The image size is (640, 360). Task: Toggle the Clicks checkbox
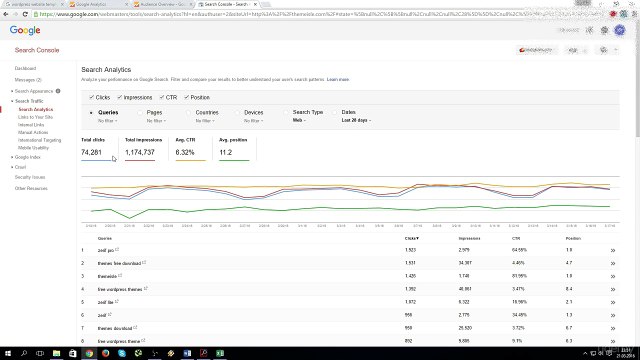point(91,97)
